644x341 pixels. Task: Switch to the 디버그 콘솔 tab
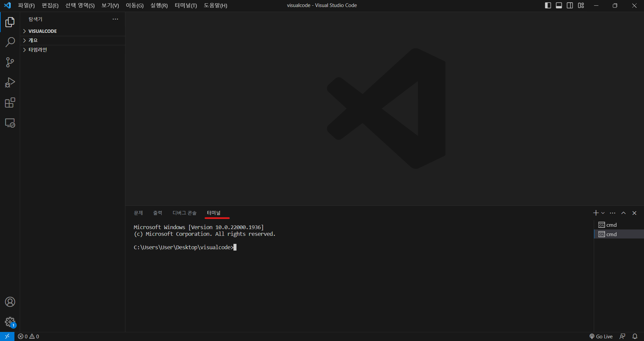(184, 213)
